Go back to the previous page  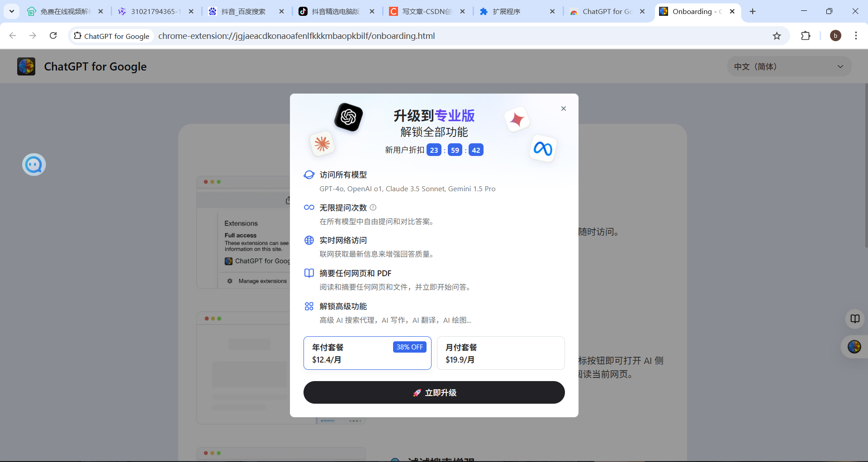tap(13, 36)
